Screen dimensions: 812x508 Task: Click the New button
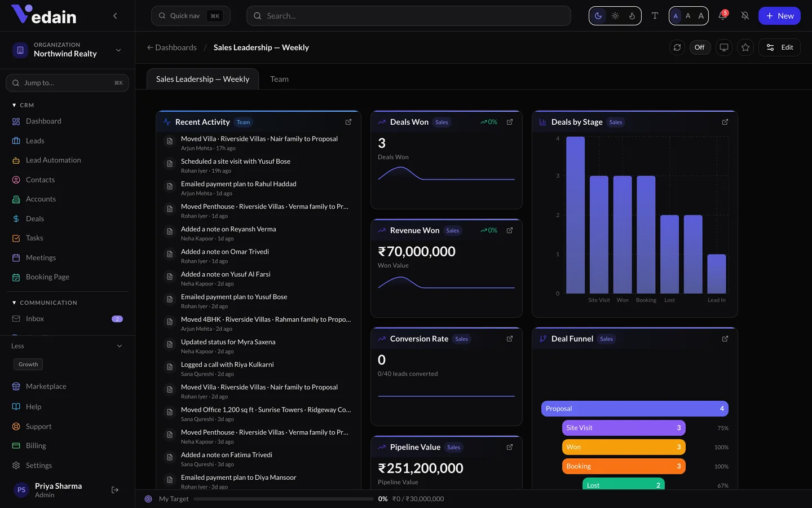coord(779,16)
